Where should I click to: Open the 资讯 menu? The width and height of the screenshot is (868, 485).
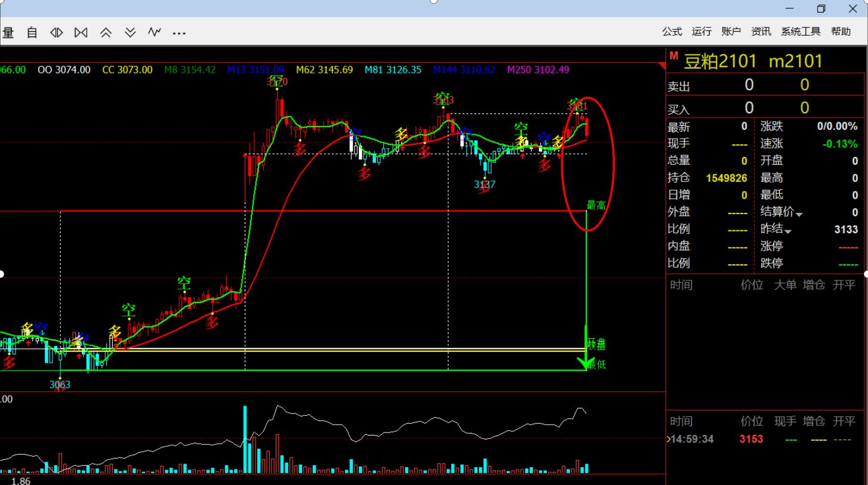(x=761, y=32)
